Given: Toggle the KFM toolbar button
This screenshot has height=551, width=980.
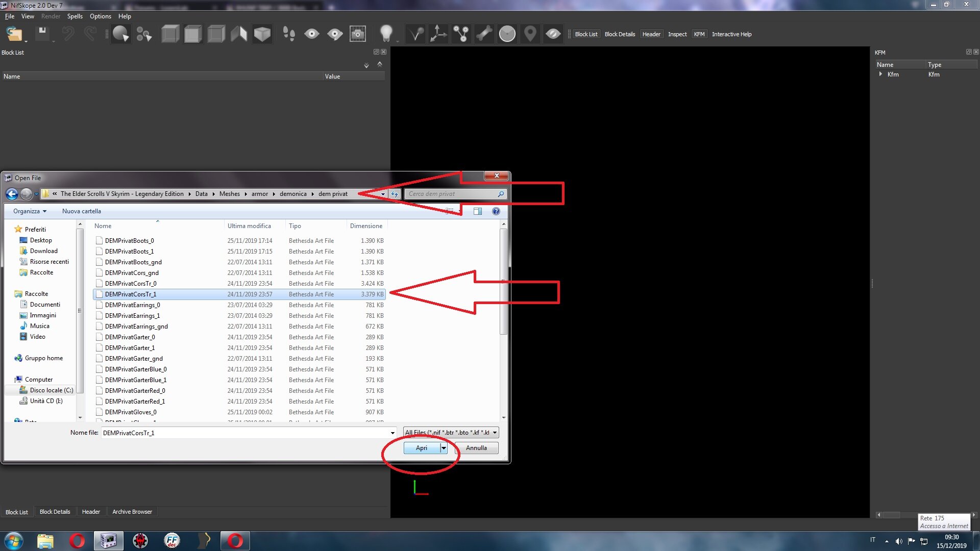Looking at the screenshot, I should pyautogui.click(x=699, y=34).
